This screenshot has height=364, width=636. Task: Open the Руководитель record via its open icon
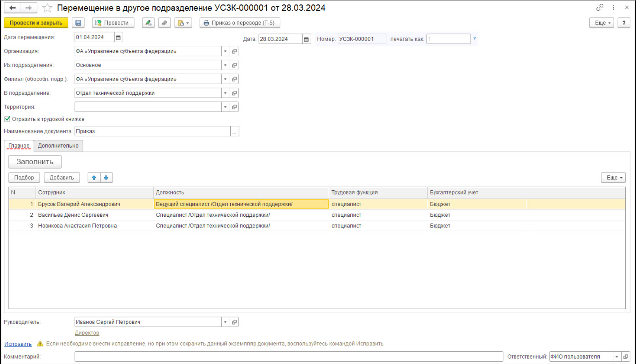pos(234,322)
